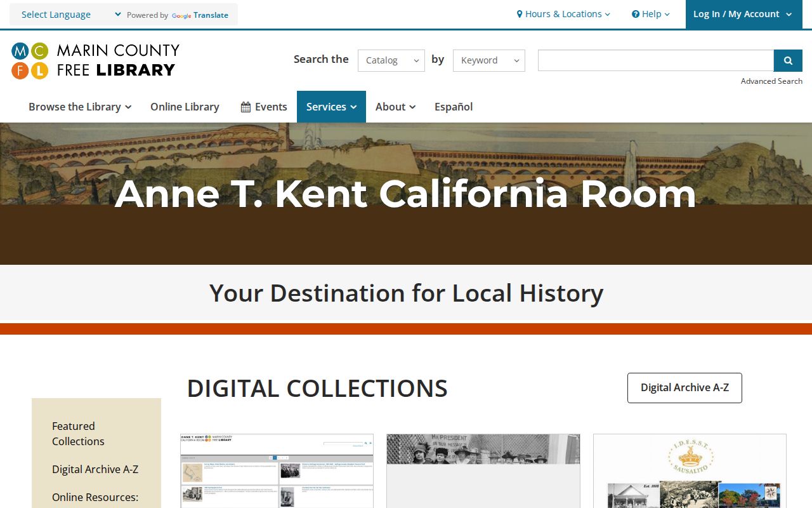812x508 pixels.
Task: Click the Digital Collections heading
Action: [317, 388]
